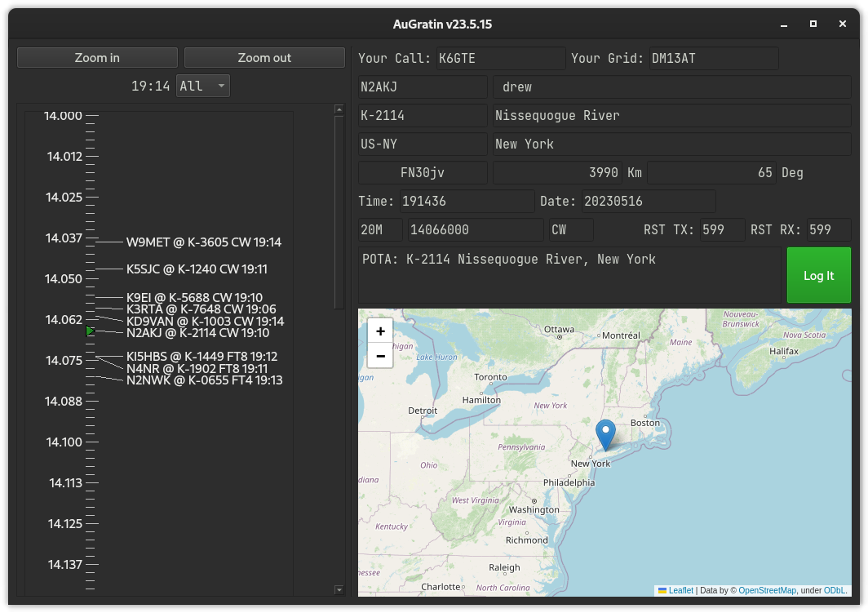Click the green frequency pointer triangle
868x613 pixels.
click(91, 331)
